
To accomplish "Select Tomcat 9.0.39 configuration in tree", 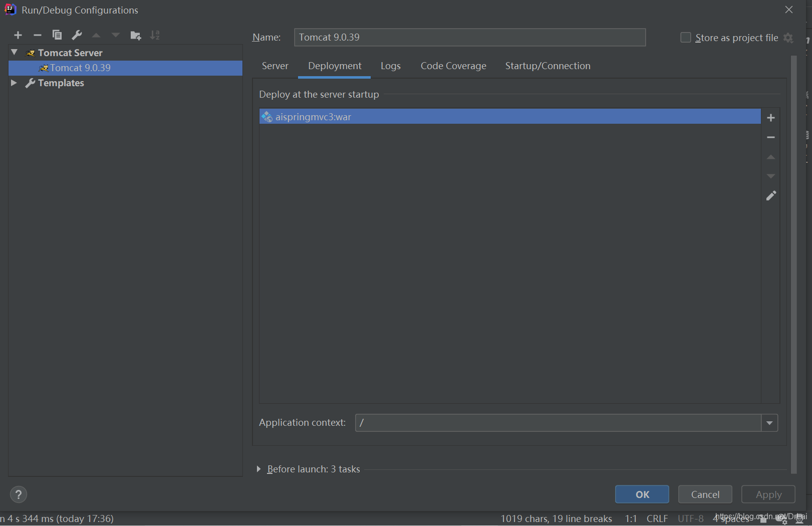I will [125, 68].
